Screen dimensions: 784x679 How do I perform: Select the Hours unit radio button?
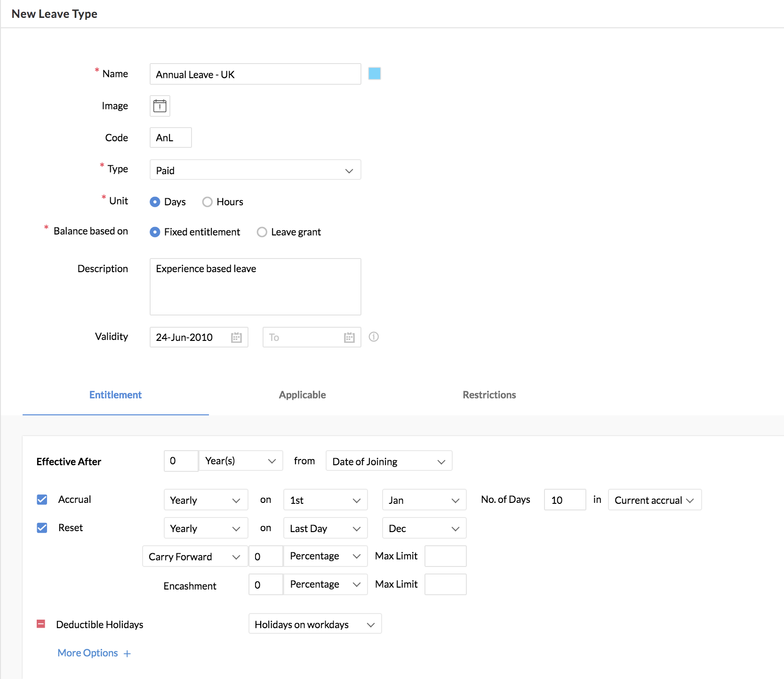click(x=208, y=202)
